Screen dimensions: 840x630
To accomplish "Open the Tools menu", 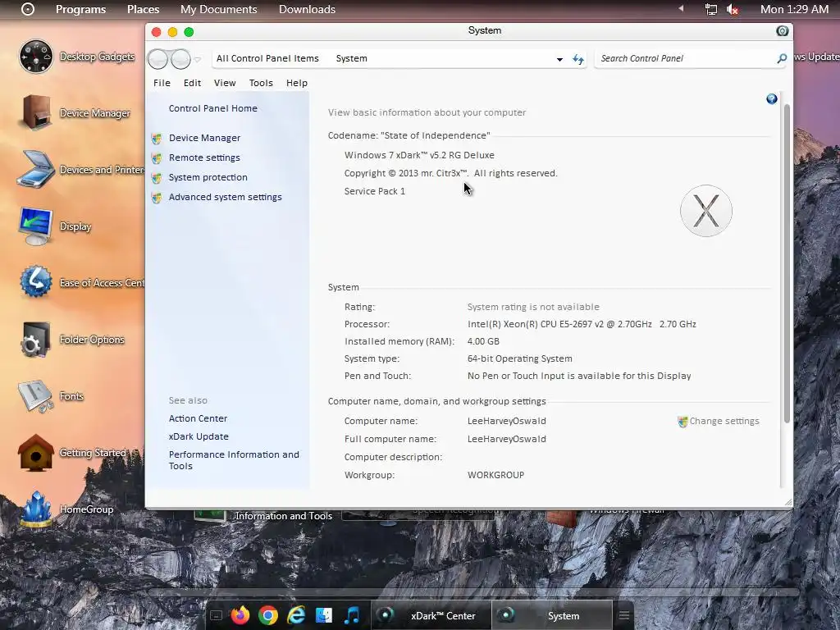I will 261,83.
